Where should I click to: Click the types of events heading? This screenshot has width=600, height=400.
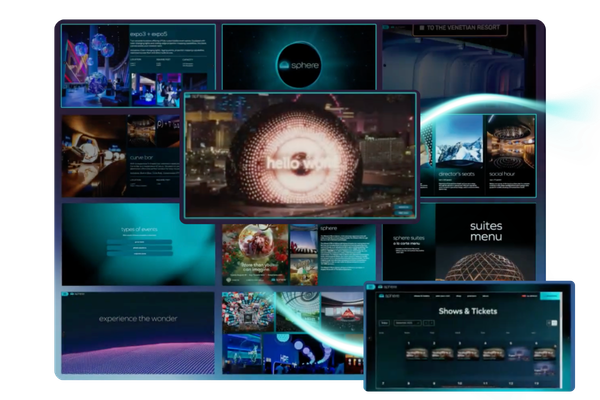click(139, 229)
